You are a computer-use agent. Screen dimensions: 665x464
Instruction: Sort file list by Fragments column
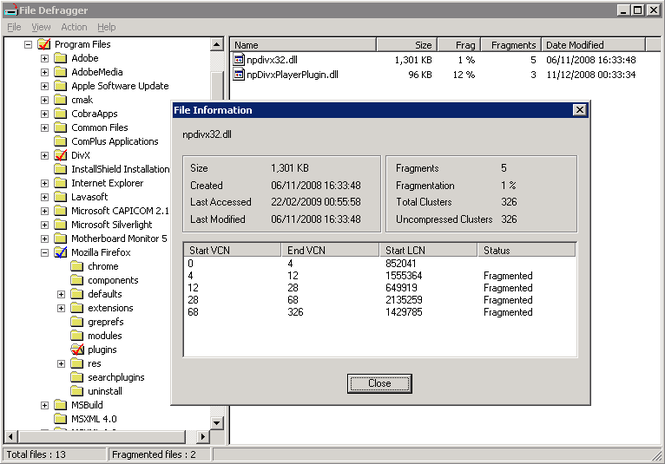[x=511, y=45]
